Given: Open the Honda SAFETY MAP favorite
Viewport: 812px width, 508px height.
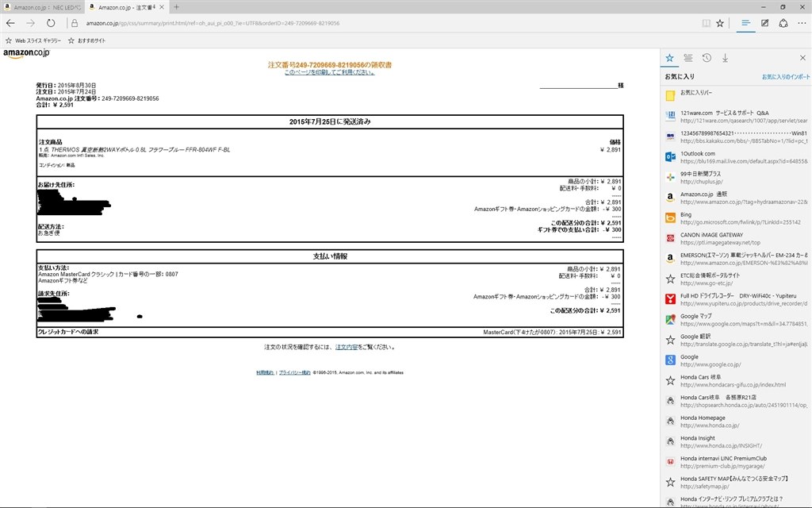Looking at the screenshot, I should (x=737, y=482).
